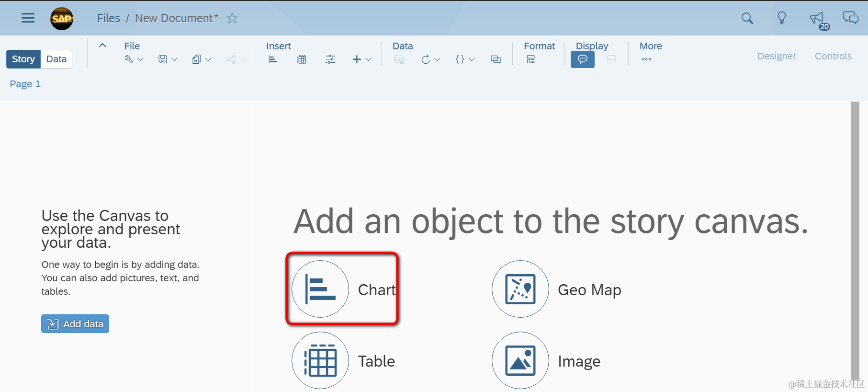The height and width of the screenshot is (392, 868).
Task: Click the SAP logo
Action: [x=62, y=19]
